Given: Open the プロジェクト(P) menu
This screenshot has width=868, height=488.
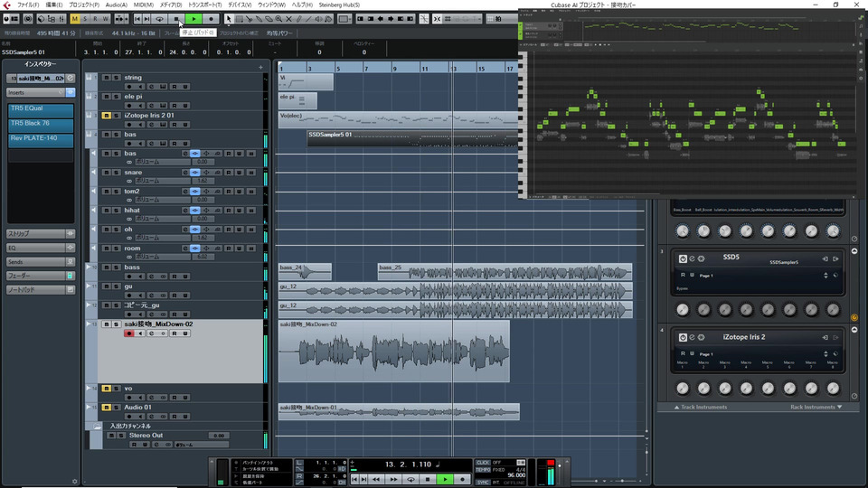Looking at the screenshot, I should click(83, 5).
